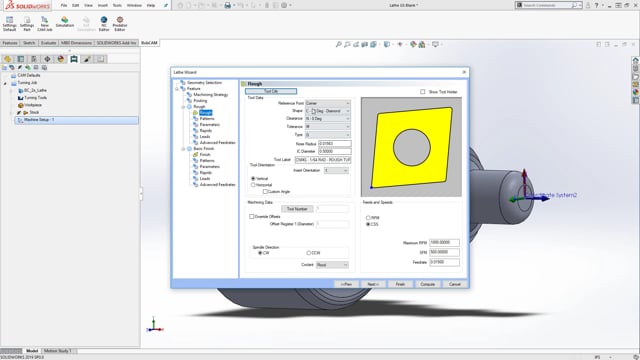The width and height of the screenshot is (640, 360).
Task: Click the Nose Radius input field
Action: [334, 144]
